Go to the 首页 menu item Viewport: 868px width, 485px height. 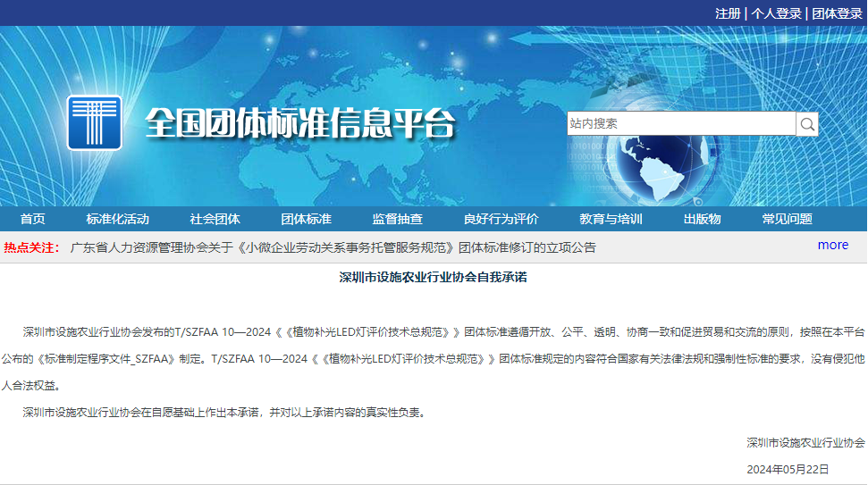[33, 219]
